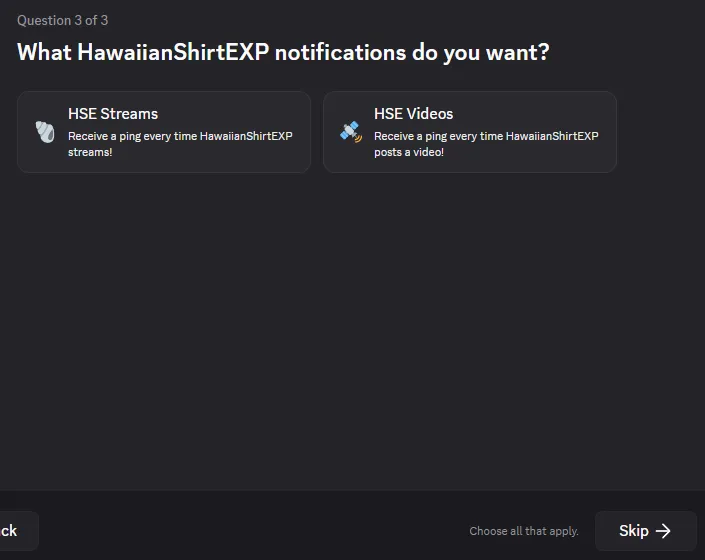This screenshot has height=560, width=705.
Task: Click the word "Skip" in the footer
Action: click(x=633, y=531)
